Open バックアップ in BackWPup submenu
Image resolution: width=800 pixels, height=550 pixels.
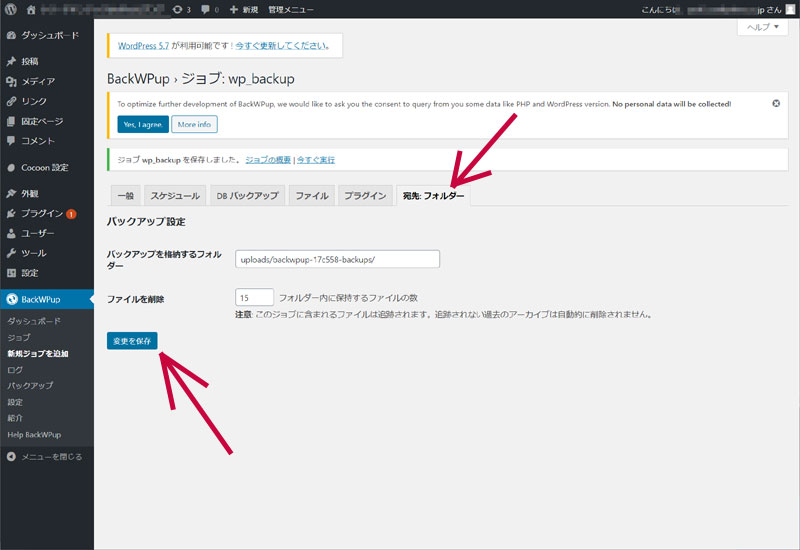pos(30,386)
